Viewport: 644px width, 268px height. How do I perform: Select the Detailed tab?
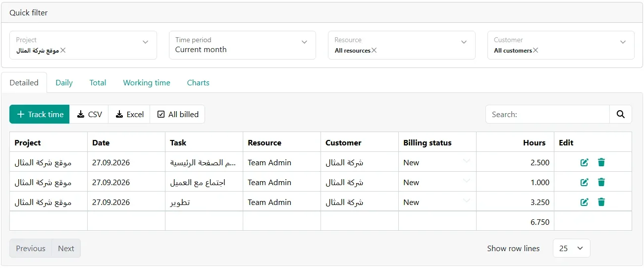coord(24,83)
